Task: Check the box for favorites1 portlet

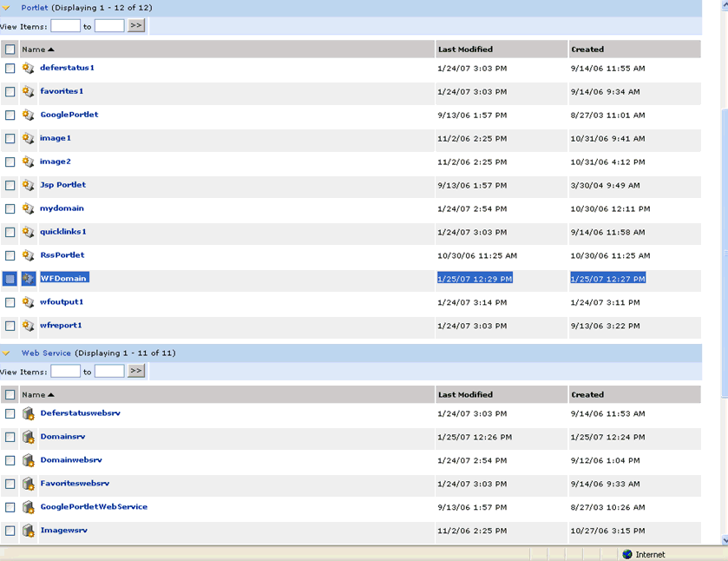Action: tap(10, 91)
